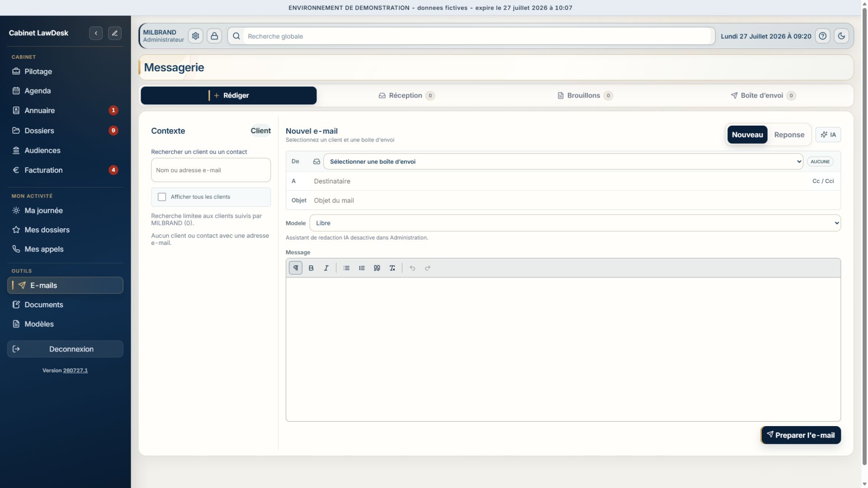Click the Objet du mail field
The image size is (868, 488).
[x=575, y=201]
